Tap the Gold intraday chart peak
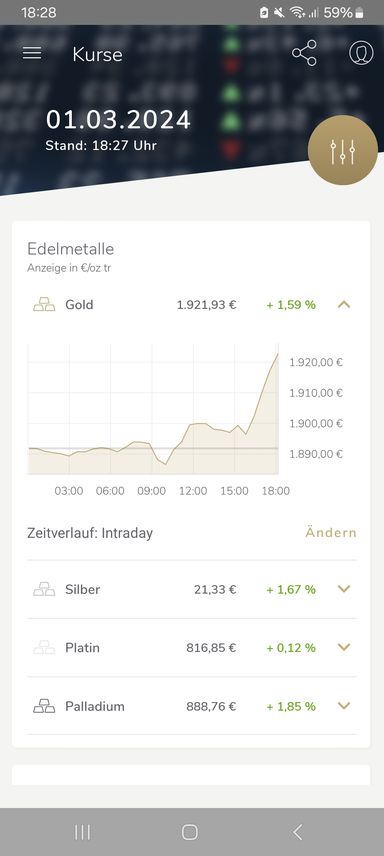Viewport: 384px width, 856px height. (x=277, y=354)
